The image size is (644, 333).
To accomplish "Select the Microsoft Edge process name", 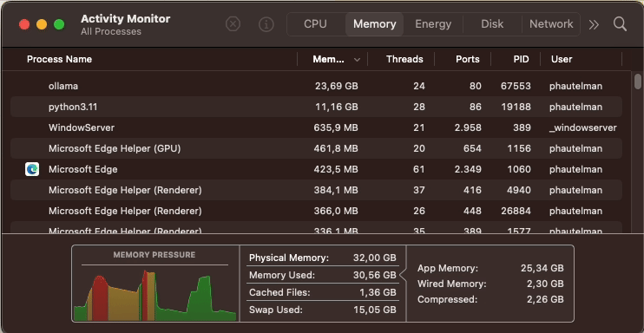I will pos(83,169).
